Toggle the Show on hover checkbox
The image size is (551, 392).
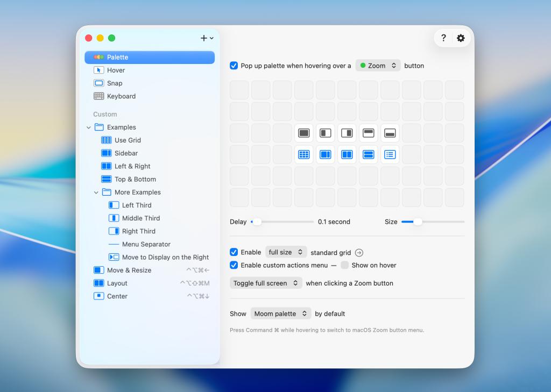click(345, 265)
